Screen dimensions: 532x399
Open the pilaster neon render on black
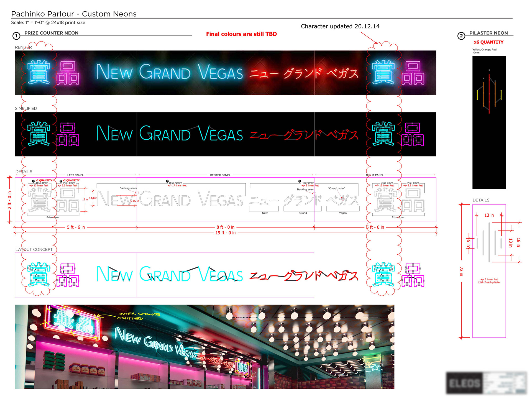(x=489, y=123)
